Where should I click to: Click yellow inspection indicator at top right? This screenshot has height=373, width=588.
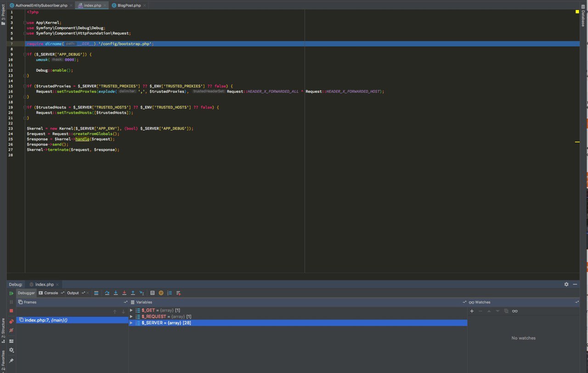pos(577,12)
